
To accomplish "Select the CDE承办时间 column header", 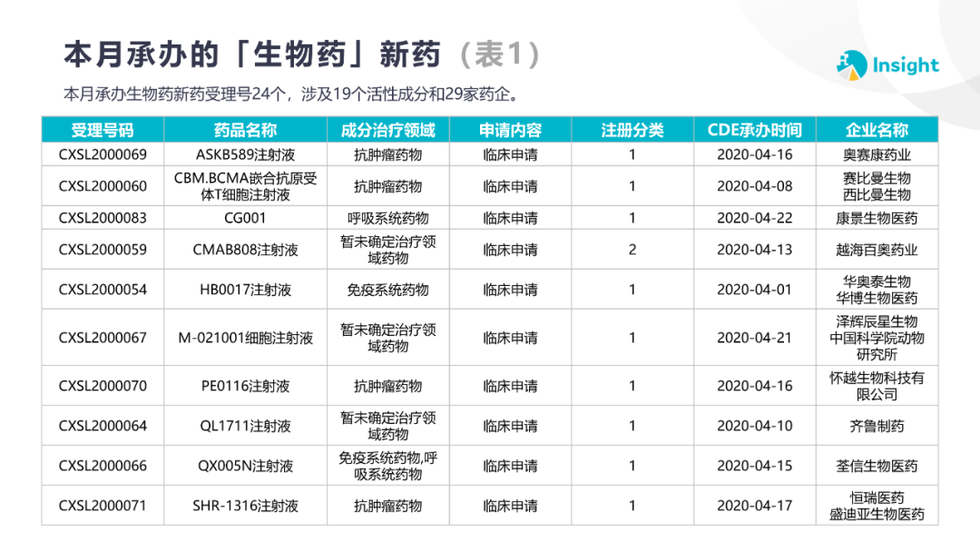I will 754,130.
